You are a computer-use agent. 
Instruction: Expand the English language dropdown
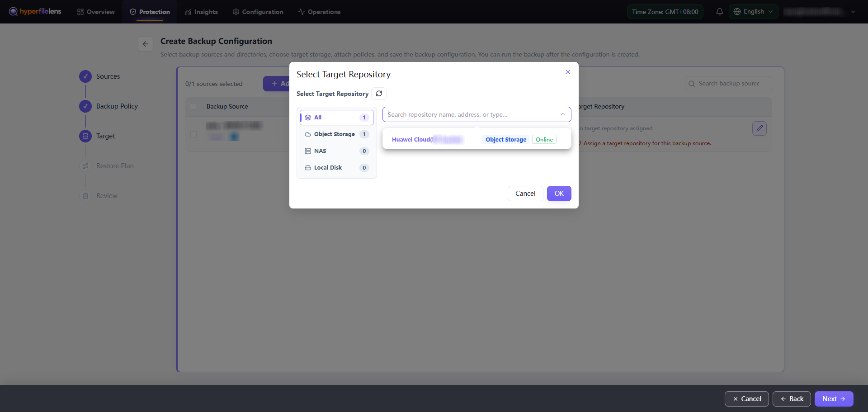pos(753,12)
